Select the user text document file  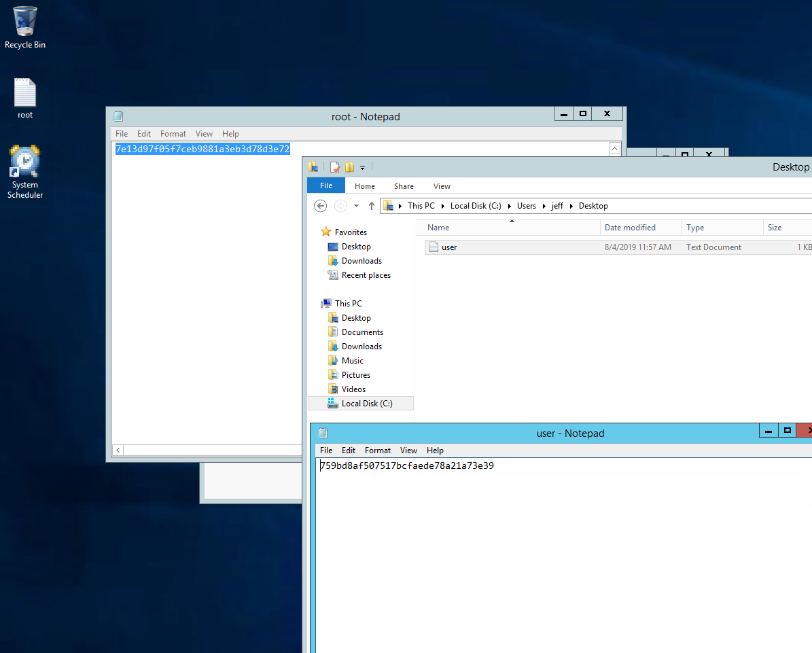pyautogui.click(x=449, y=247)
